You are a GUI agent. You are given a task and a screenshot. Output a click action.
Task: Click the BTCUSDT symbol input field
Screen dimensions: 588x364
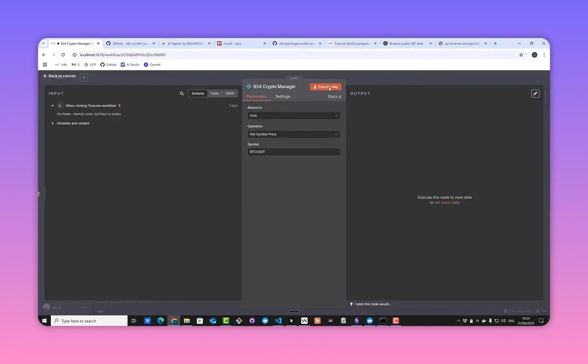coord(294,152)
